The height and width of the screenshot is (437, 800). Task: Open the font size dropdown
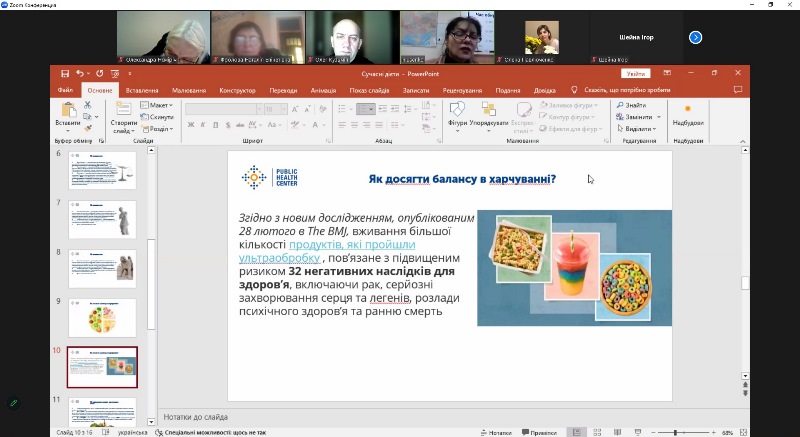[x=284, y=109]
